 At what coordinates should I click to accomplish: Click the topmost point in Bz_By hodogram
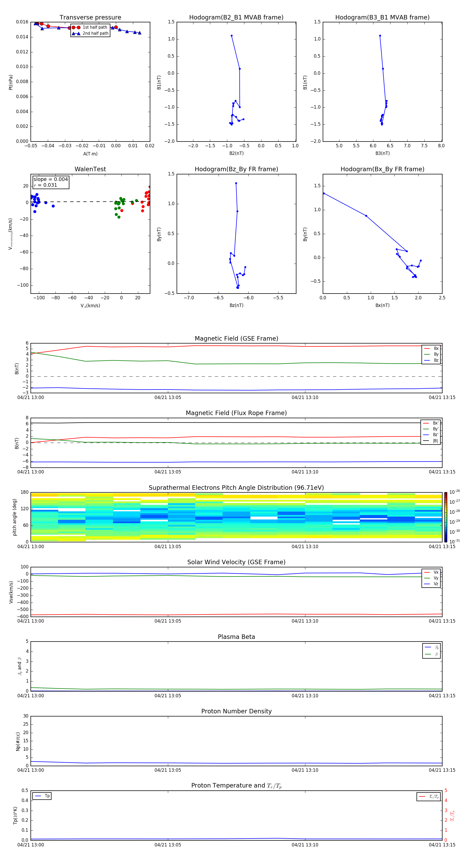236,183
